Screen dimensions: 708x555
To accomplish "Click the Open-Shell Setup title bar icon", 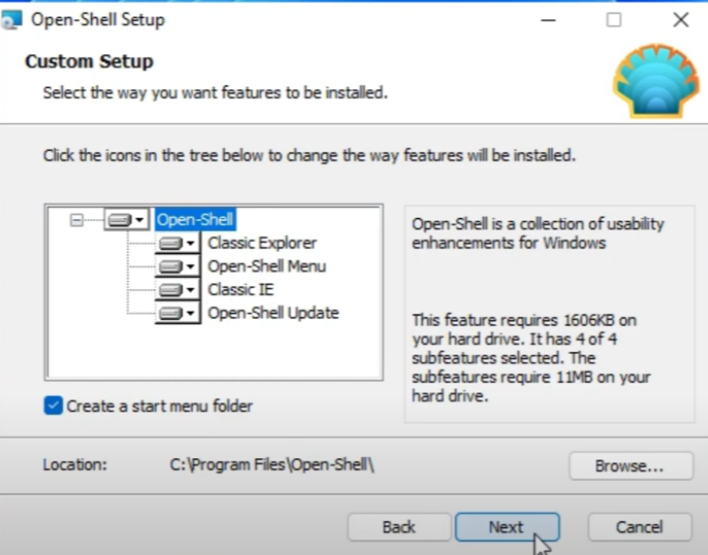I will pos(11,20).
